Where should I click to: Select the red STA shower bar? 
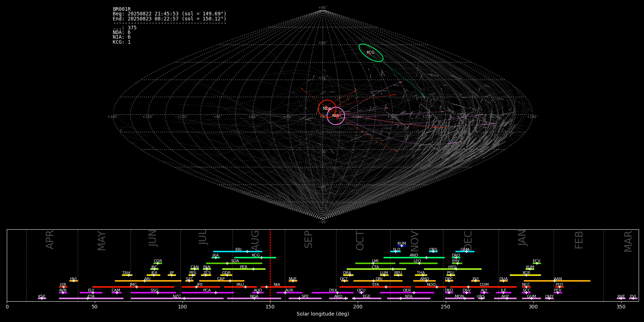tap(375, 287)
